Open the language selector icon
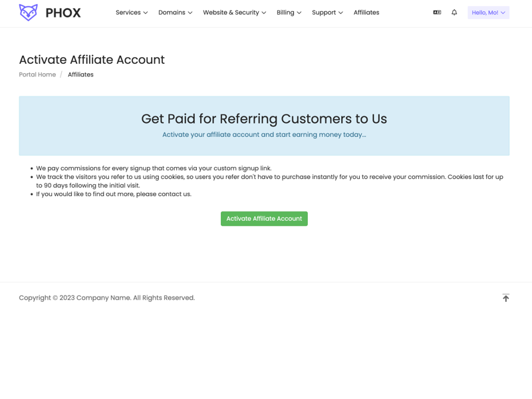532x399 pixels. tap(437, 13)
